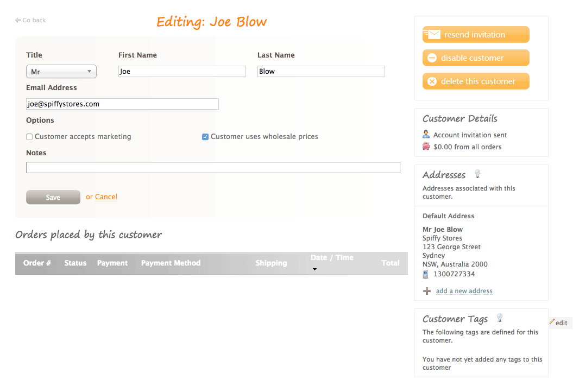579x392 pixels.
Task: Open the Title dropdown showing Mr
Action: point(61,72)
